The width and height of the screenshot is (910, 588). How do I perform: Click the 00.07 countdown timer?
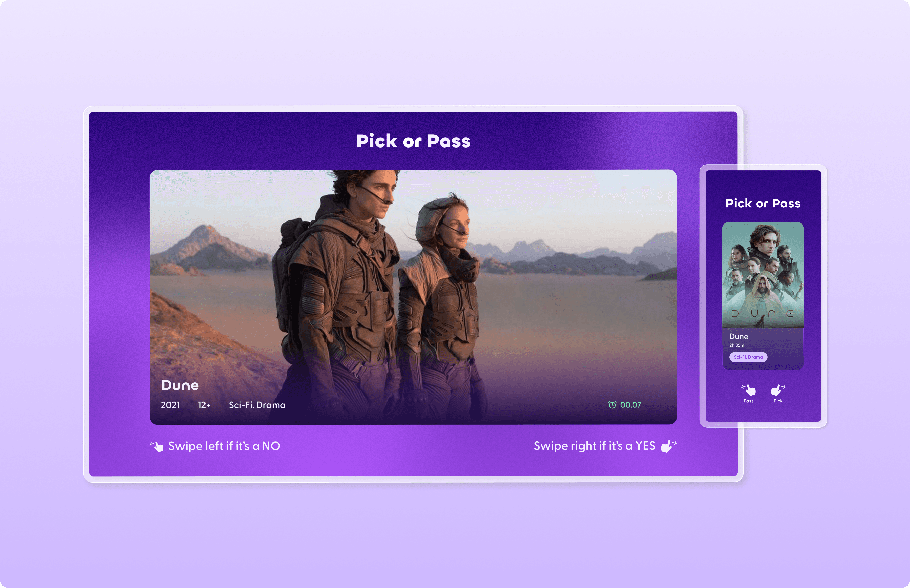pos(630,405)
